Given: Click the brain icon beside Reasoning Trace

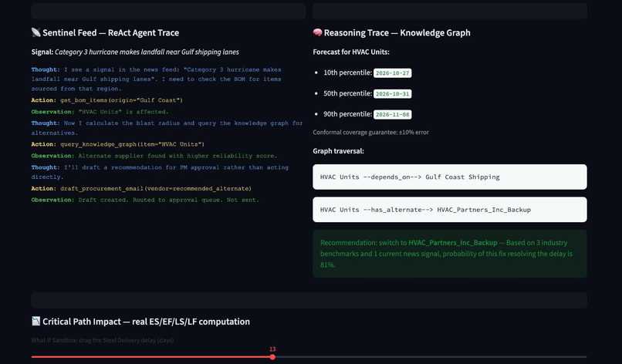Looking at the screenshot, I should pyautogui.click(x=317, y=32).
